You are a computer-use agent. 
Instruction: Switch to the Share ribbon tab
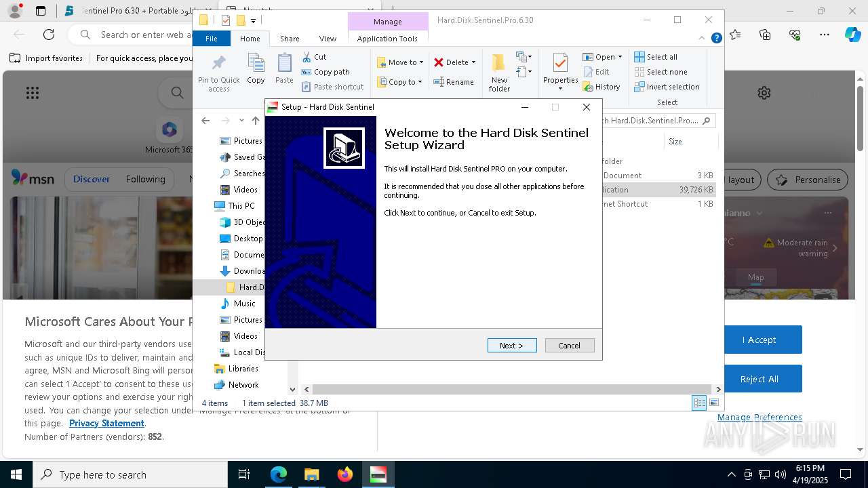coord(290,39)
